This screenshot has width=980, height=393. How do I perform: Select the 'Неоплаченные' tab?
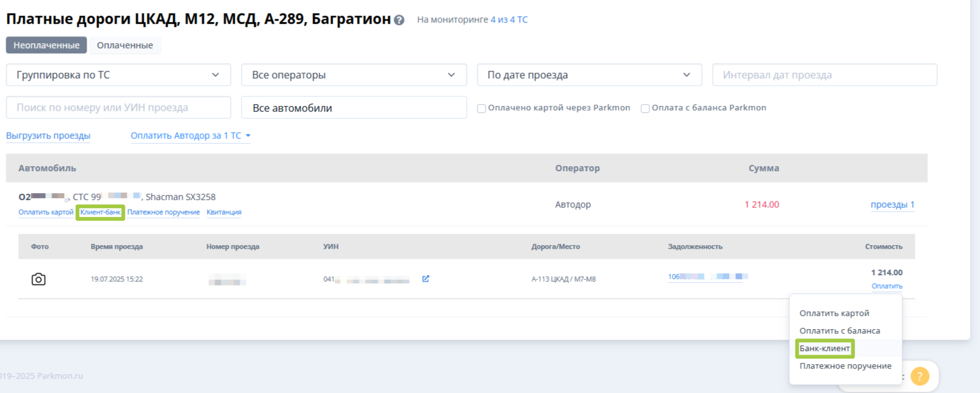point(46,45)
